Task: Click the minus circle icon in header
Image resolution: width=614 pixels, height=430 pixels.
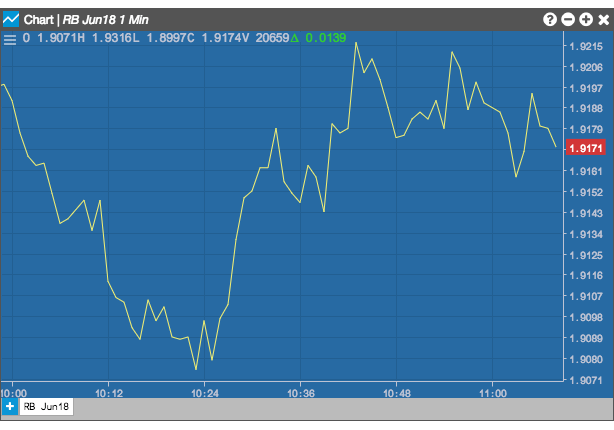Action: coord(568,19)
